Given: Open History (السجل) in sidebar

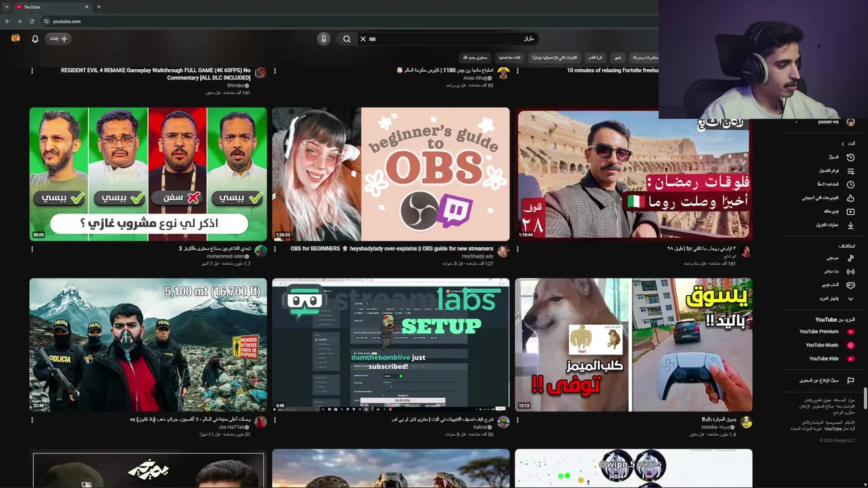Looking at the screenshot, I should [841, 157].
